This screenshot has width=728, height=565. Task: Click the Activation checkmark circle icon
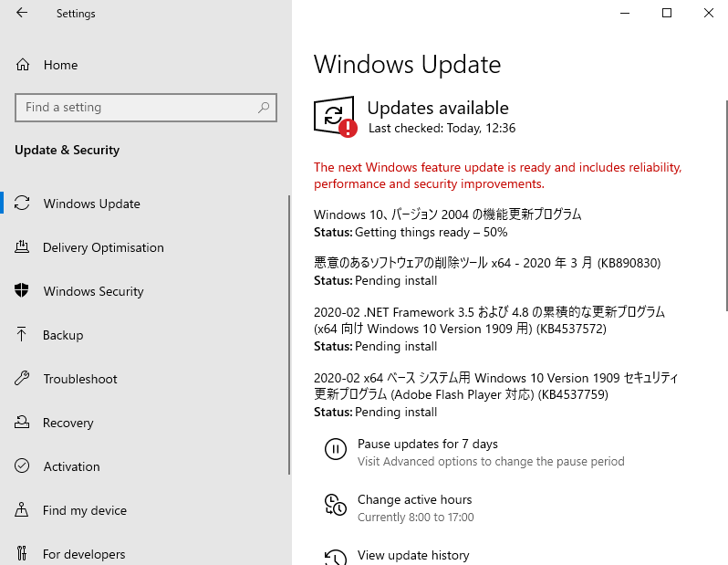click(22, 466)
